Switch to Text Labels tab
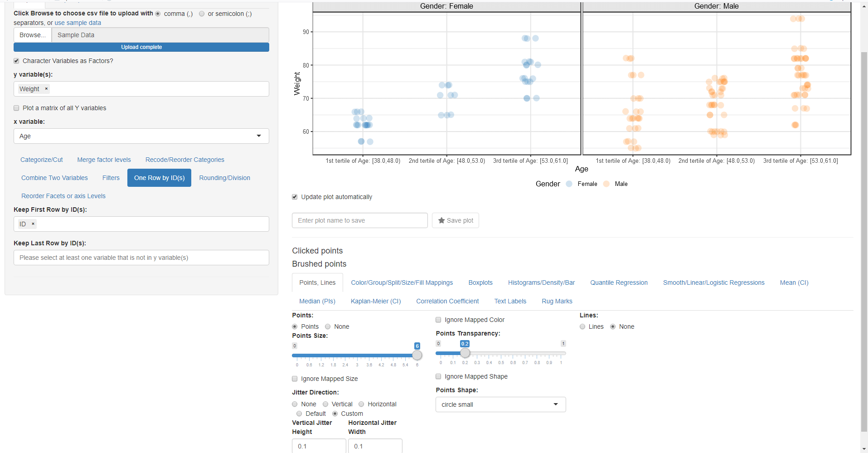 point(510,301)
